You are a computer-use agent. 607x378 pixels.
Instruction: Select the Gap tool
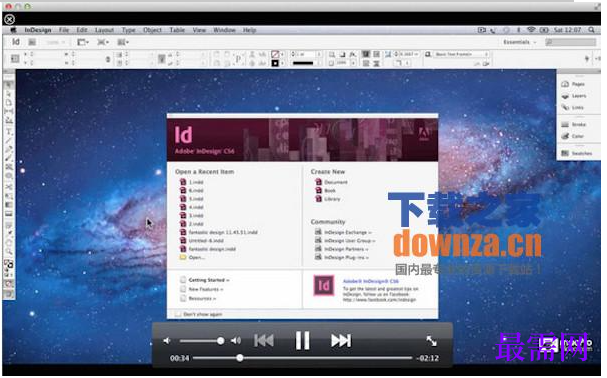9,111
